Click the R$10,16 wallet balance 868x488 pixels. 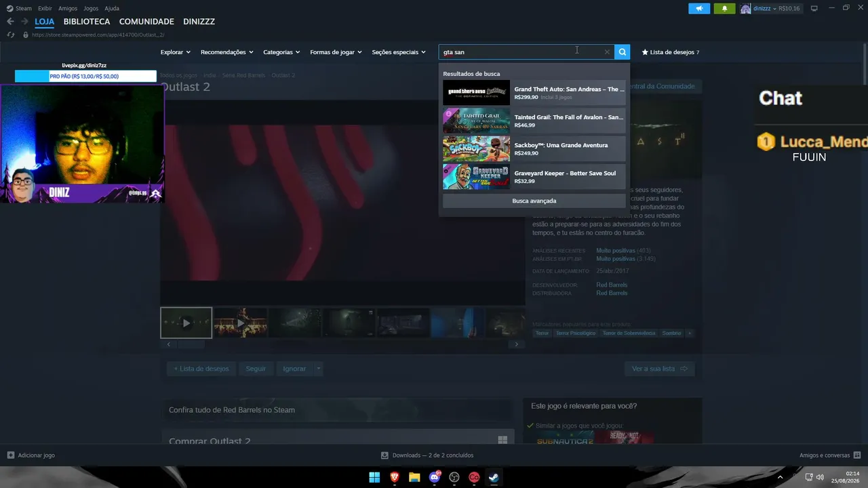click(789, 9)
